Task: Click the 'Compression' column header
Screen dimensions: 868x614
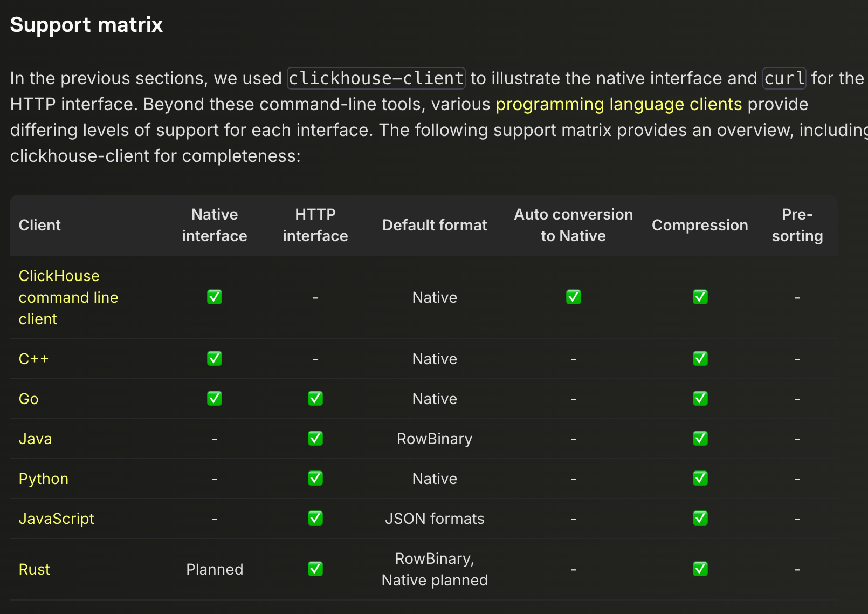Action: click(x=700, y=225)
